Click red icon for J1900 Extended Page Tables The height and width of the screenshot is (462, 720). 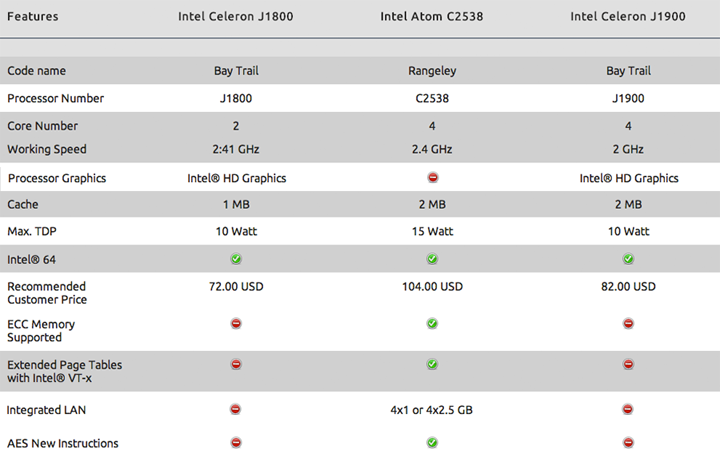pos(628,364)
